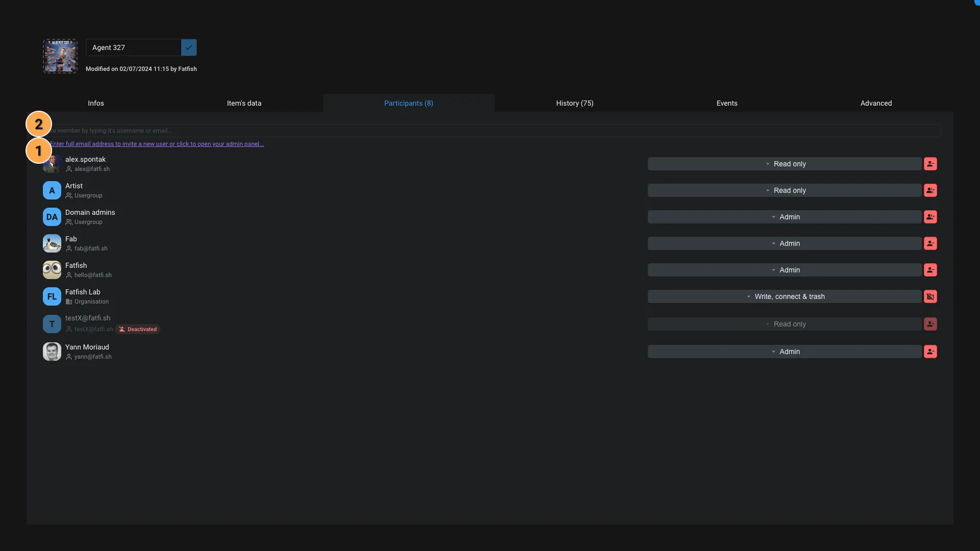Remove the Artist usergroup from participants

[x=930, y=190]
